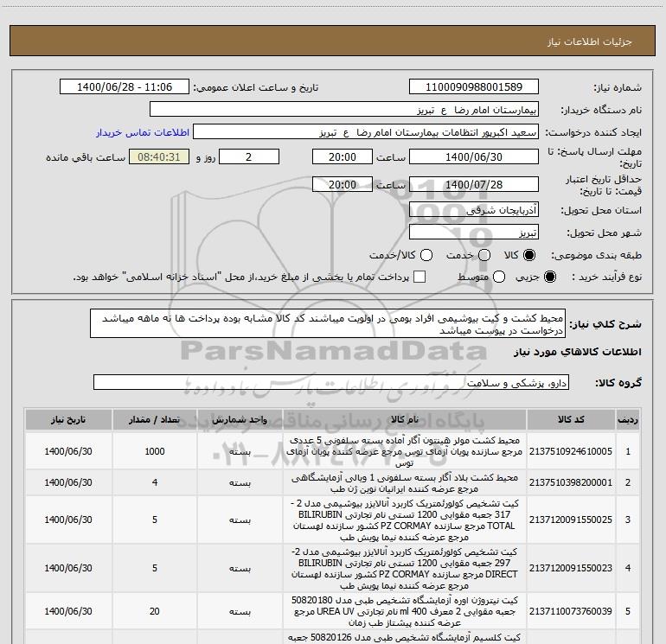Click the Mueller Hinton agar product name in row 1

pos(405,451)
